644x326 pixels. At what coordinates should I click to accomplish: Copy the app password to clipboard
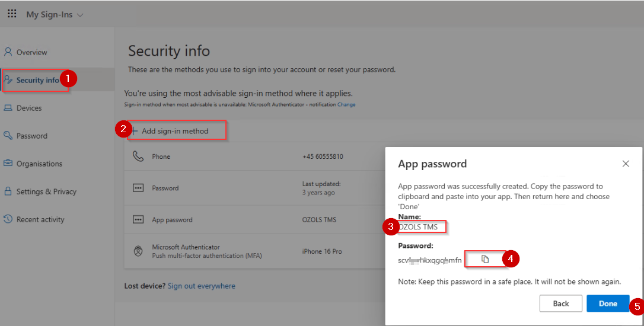pyautogui.click(x=485, y=259)
